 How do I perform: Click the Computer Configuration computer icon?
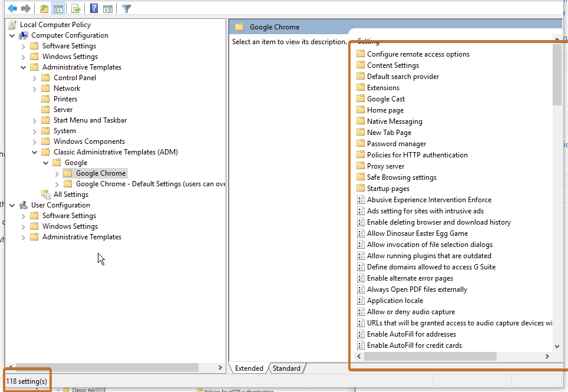click(24, 35)
